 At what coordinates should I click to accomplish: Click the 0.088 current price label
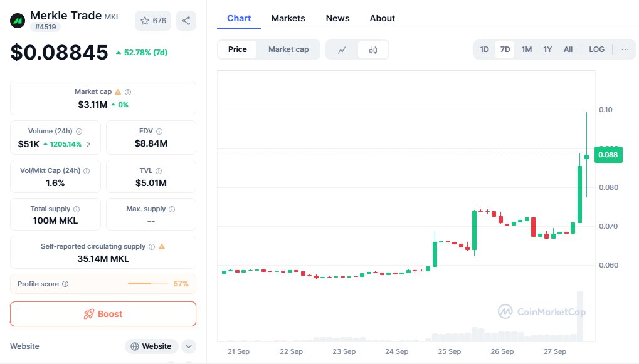point(608,155)
